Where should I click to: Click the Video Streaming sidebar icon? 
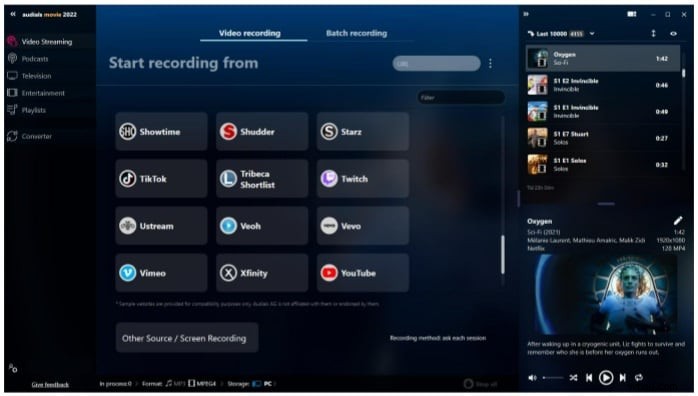coord(12,41)
